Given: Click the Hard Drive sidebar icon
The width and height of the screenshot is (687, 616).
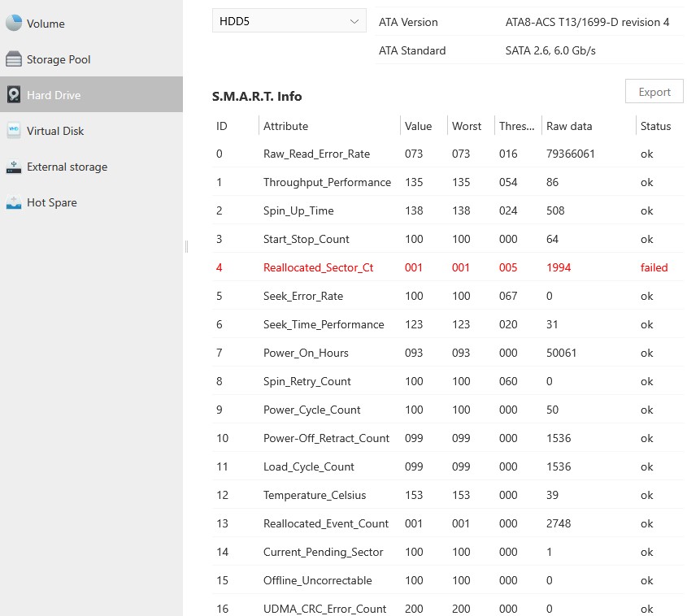Looking at the screenshot, I should pyautogui.click(x=14, y=94).
